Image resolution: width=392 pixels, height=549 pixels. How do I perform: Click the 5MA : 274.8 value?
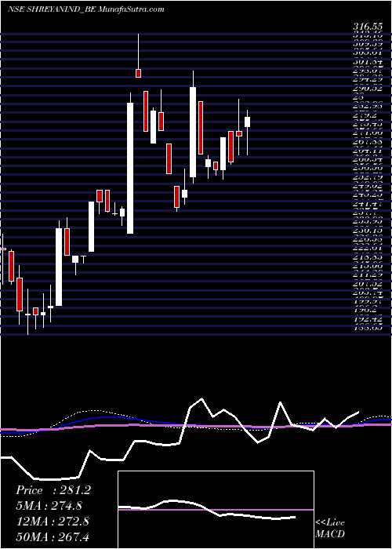click(x=50, y=506)
